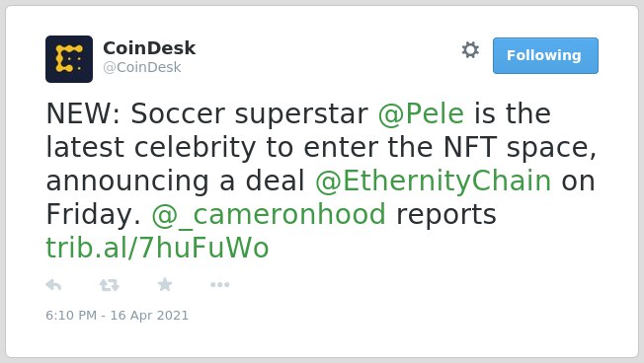
Task: Toggle the Following button
Action: coord(545,56)
